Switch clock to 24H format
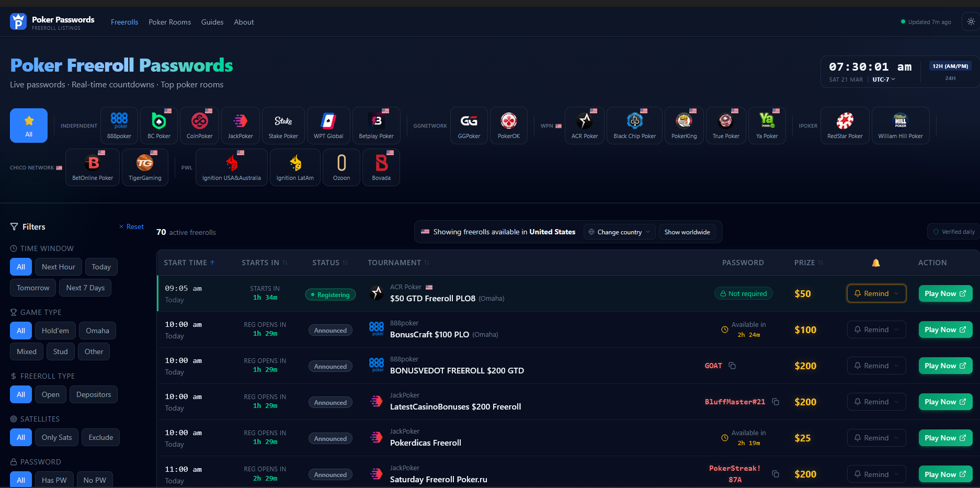This screenshot has height=488, width=980. tap(950, 78)
